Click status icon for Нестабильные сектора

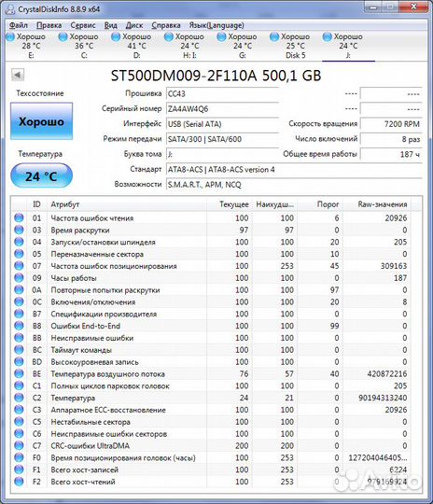pos(20,422)
